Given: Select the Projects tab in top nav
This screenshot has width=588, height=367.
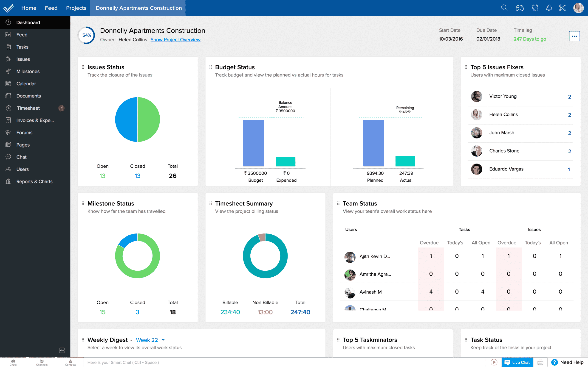Looking at the screenshot, I should (x=75, y=8).
